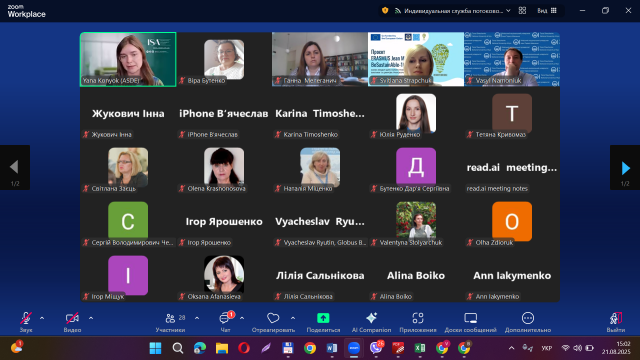Expand audio settings arrow beside microphone
The height and width of the screenshot is (360, 640).
pos(42,318)
